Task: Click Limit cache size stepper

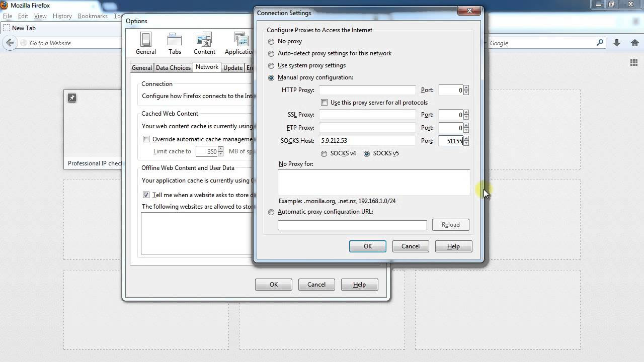Action: pyautogui.click(x=220, y=151)
